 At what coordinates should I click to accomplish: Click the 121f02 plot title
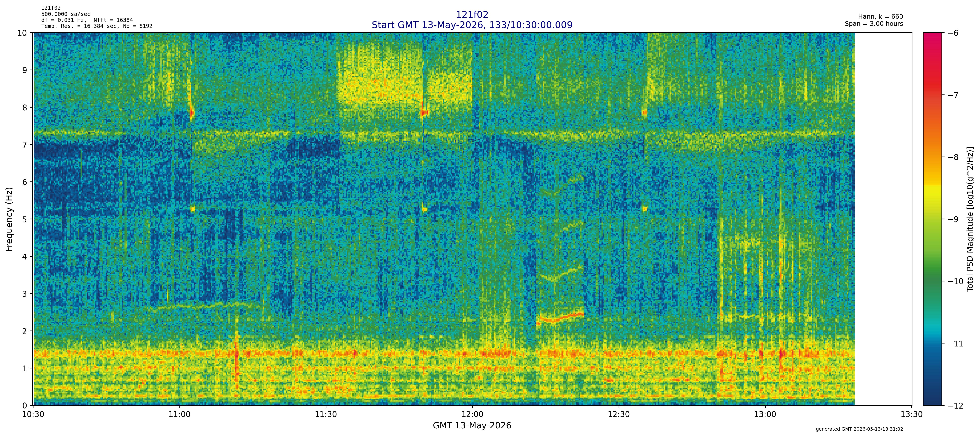[472, 14]
